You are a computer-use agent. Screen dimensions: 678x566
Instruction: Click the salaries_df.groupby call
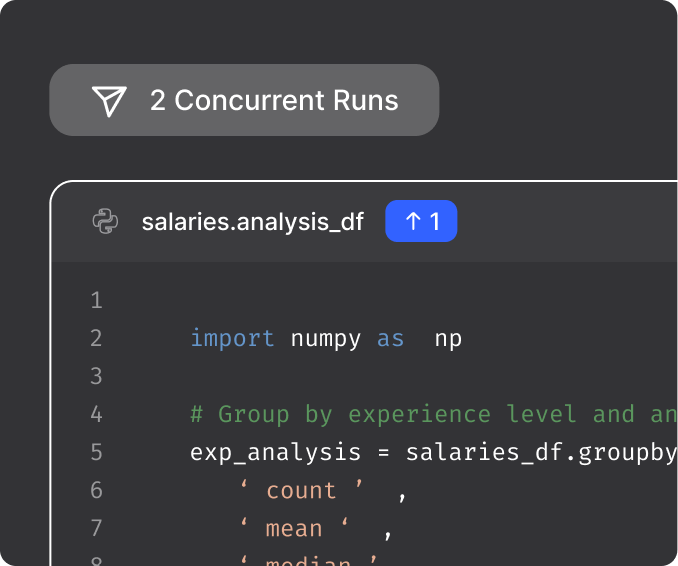tap(540, 452)
